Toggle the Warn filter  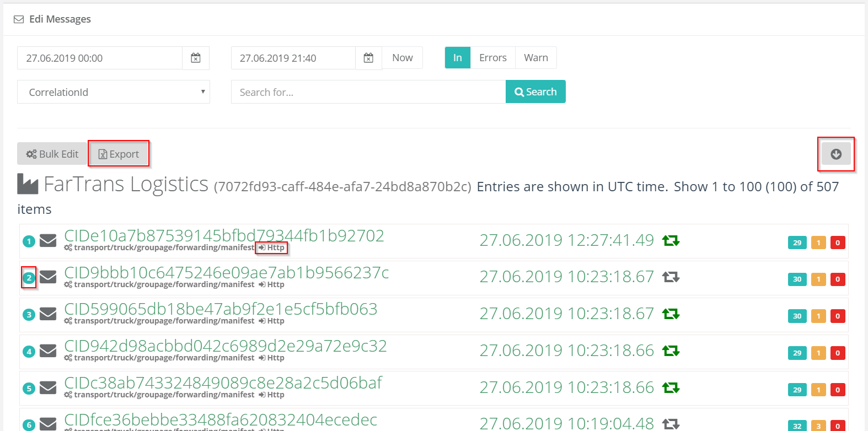coord(535,58)
